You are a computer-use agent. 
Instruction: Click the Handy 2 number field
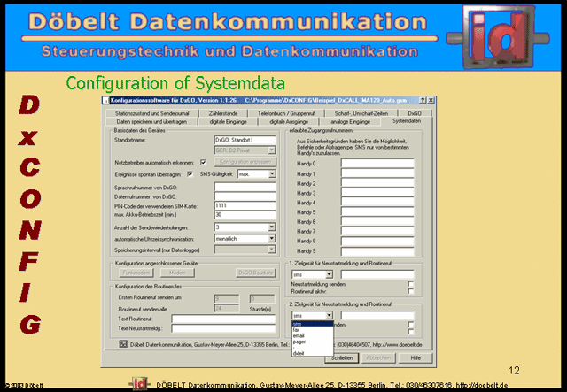tap(377, 183)
